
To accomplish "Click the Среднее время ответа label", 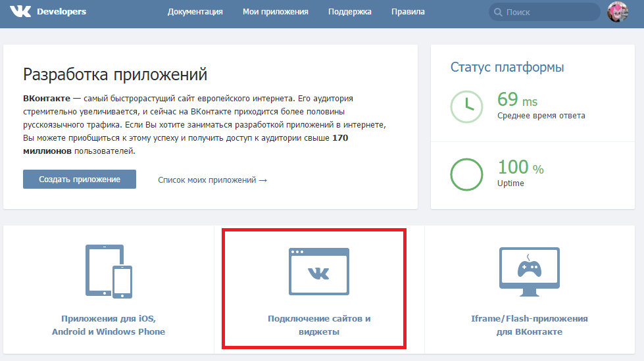I will coord(541,116).
